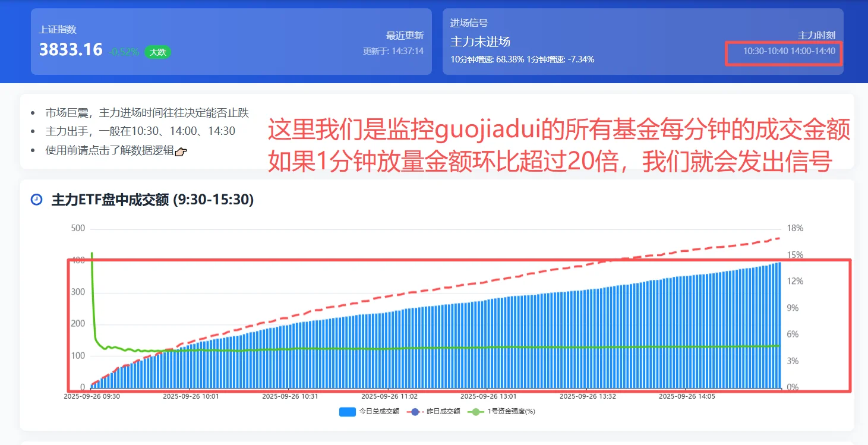Click the clock icon beside 主力ETF盘中成交额 title

[x=36, y=201]
